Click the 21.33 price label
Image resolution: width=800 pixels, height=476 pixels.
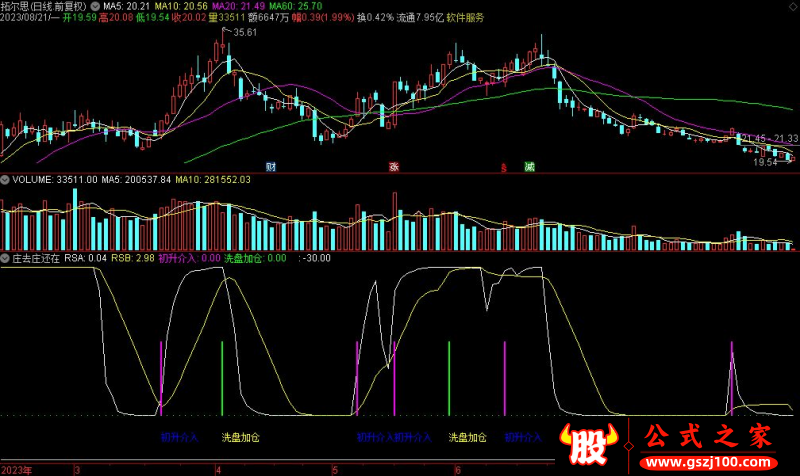786,139
